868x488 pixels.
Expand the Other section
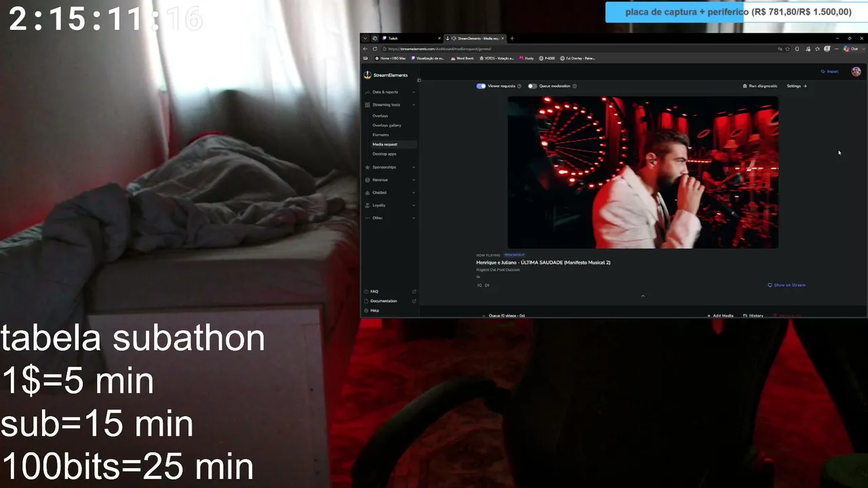(x=390, y=218)
